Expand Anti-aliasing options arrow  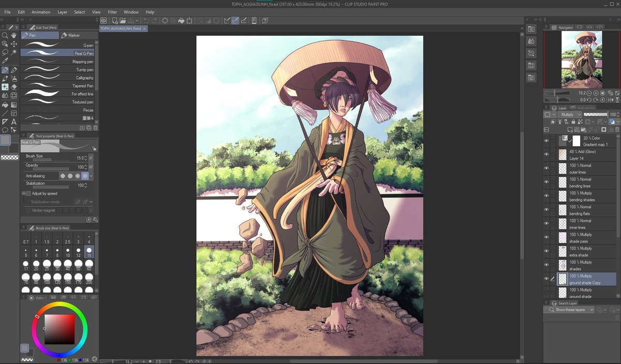click(91, 176)
